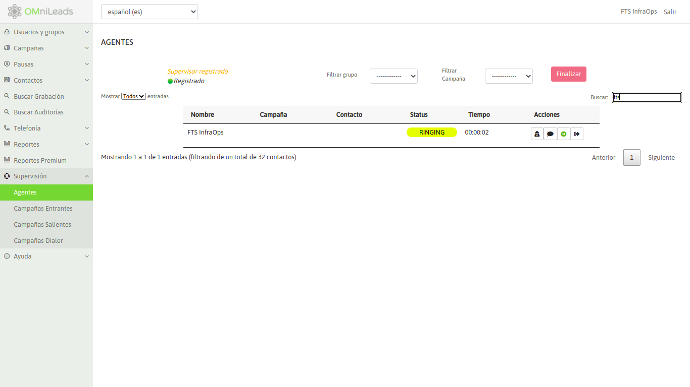
Task: Expand the Ayuda menu chevron
Action: tap(87, 256)
